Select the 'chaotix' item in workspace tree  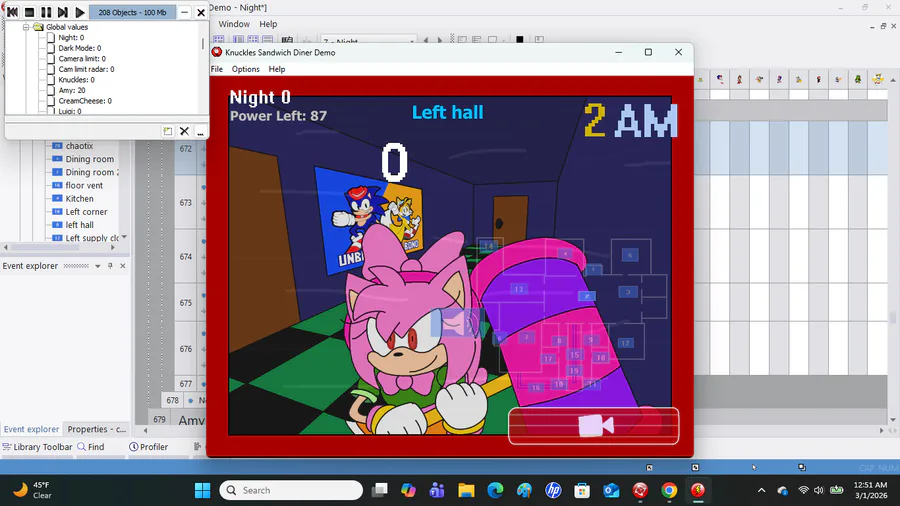click(x=79, y=146)
